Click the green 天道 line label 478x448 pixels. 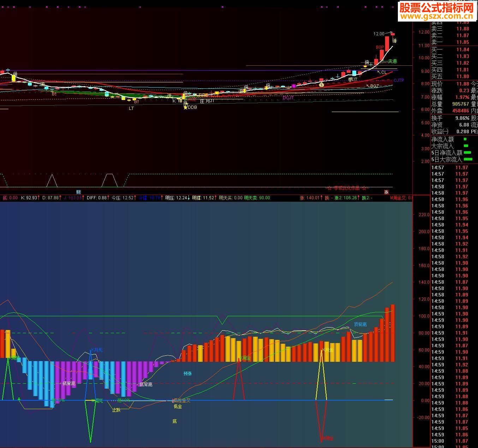(x=392, y=61)
